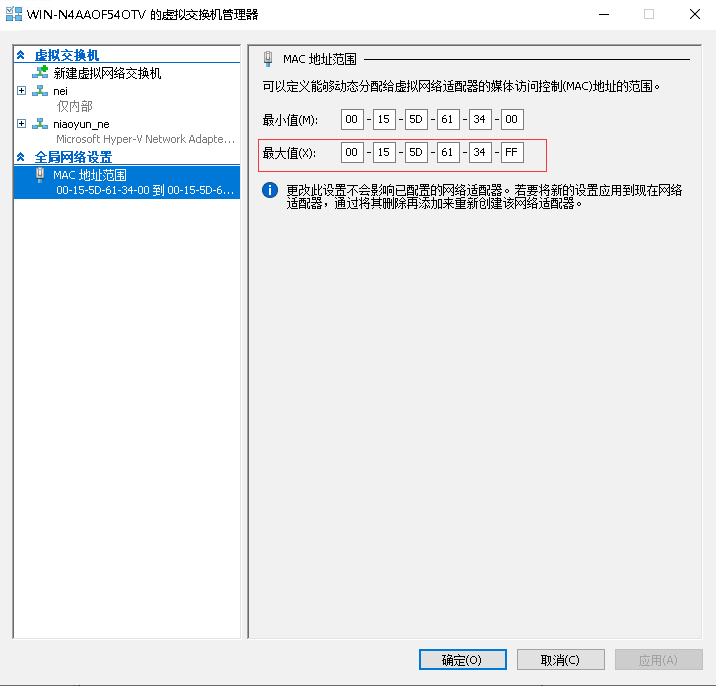
Task: Click the 00-15-5D-61-34-00 range text in tree
Action: coord(145,190)
